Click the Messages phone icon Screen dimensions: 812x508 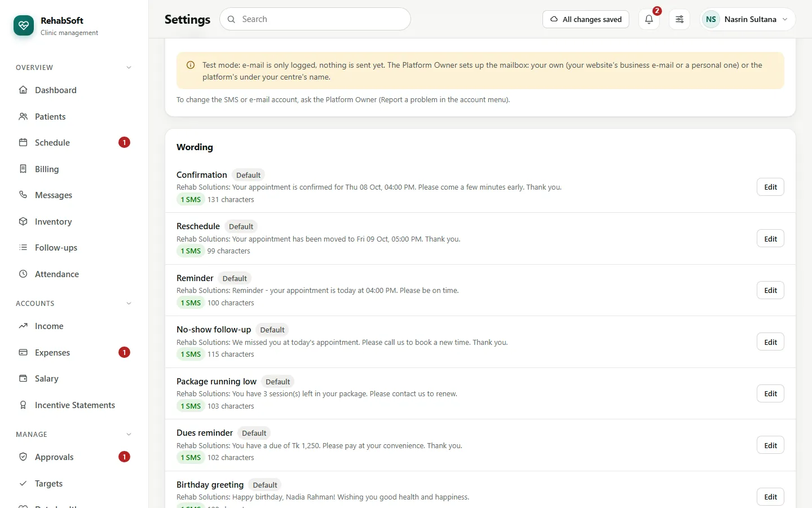[23, 195]
